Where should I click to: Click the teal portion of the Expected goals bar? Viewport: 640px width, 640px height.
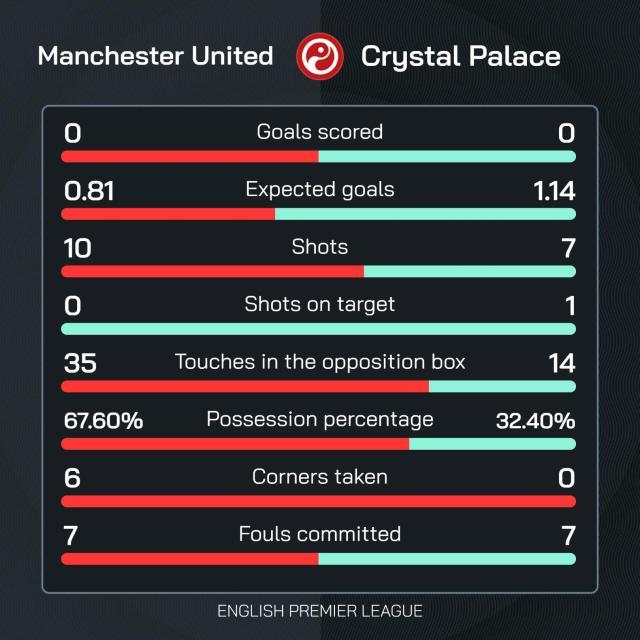(425, 214)
